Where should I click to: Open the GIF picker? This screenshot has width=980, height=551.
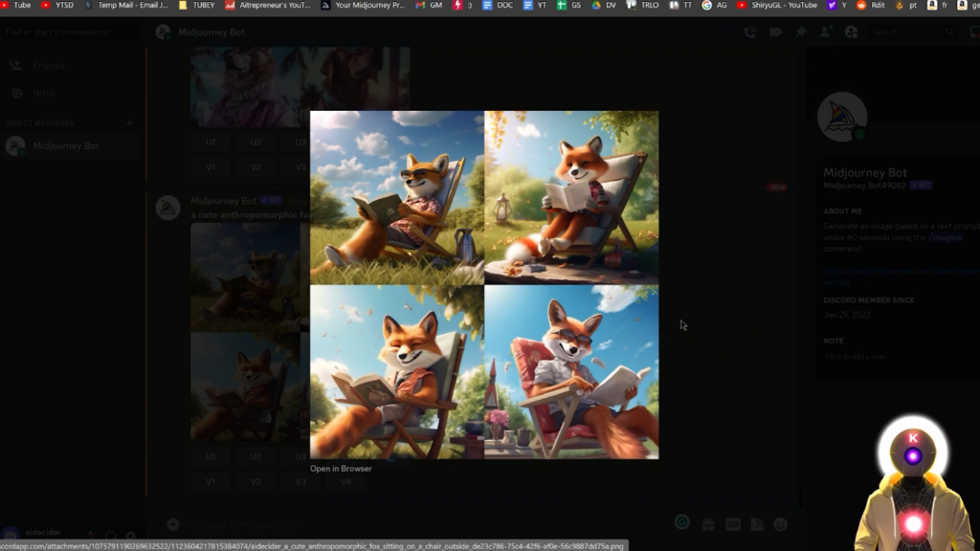[732, 525]
